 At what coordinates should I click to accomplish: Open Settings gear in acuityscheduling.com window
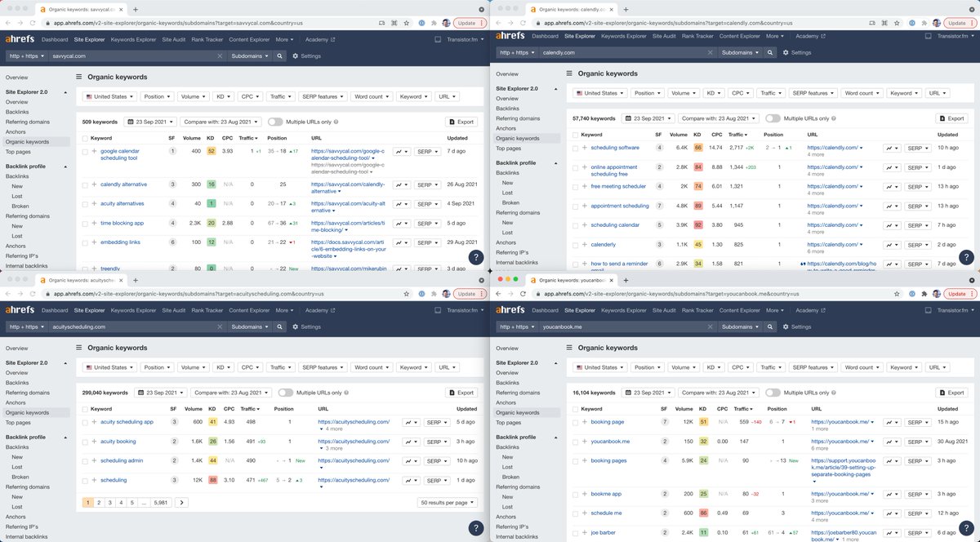307,327
